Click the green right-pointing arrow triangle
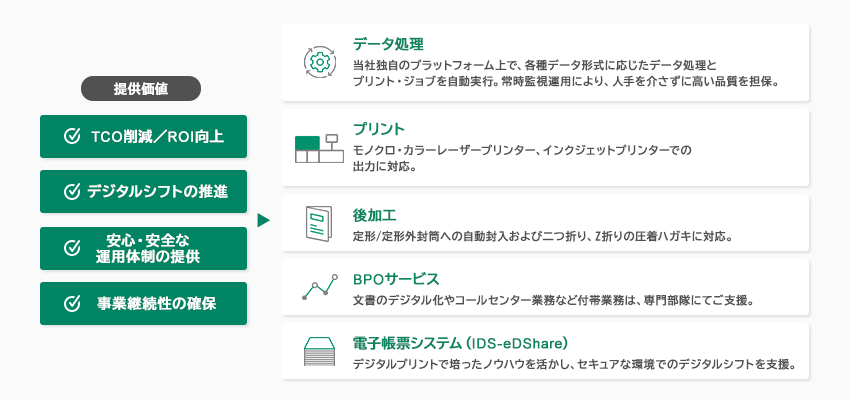This screenshot has width=850, height=400. click(x=264, y=220)
